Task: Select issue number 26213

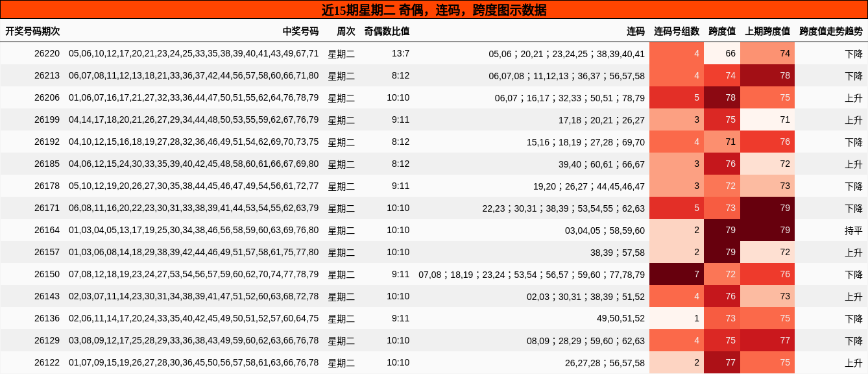Action: pos(47,75)
